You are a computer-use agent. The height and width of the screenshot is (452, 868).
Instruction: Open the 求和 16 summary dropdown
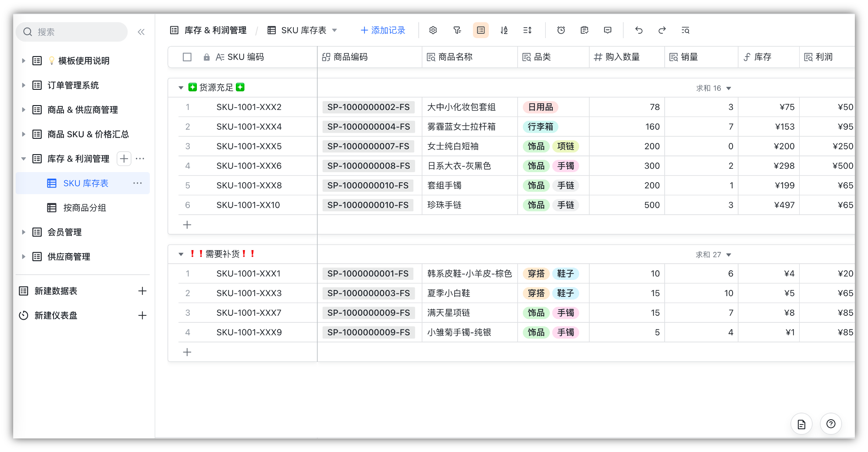pos(714,88)
